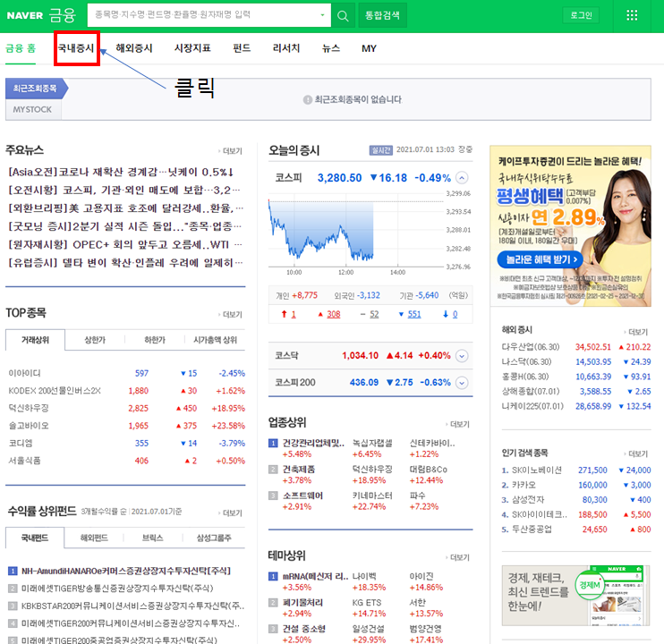Select the 해외펀드 tab
Screen dimensions: 664x644
click(x=94, y=538)
